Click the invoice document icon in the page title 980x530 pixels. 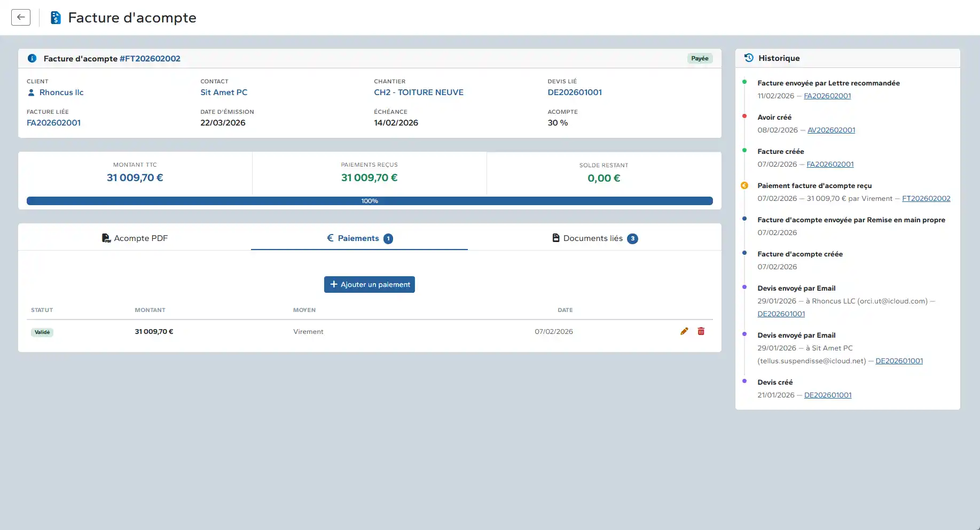(56, 17)
